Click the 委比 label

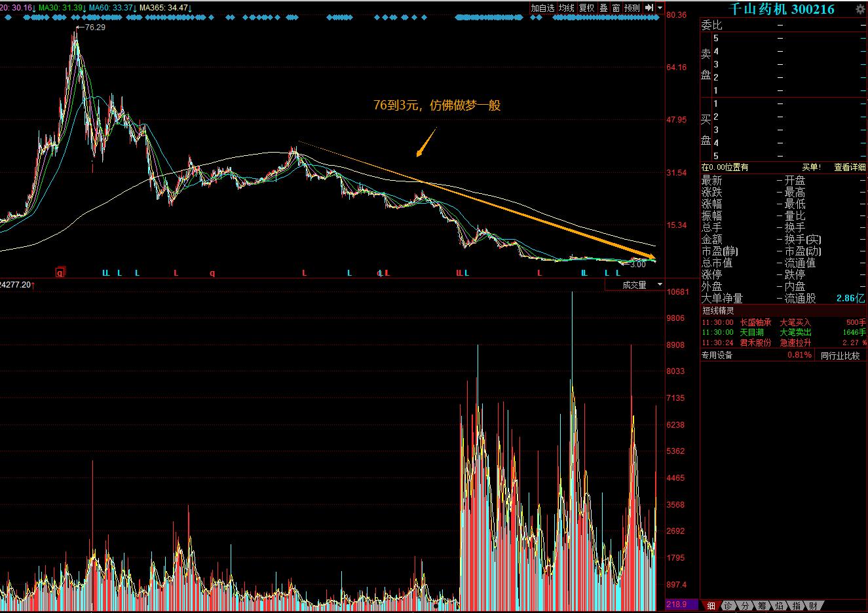[x=711, y=25]
